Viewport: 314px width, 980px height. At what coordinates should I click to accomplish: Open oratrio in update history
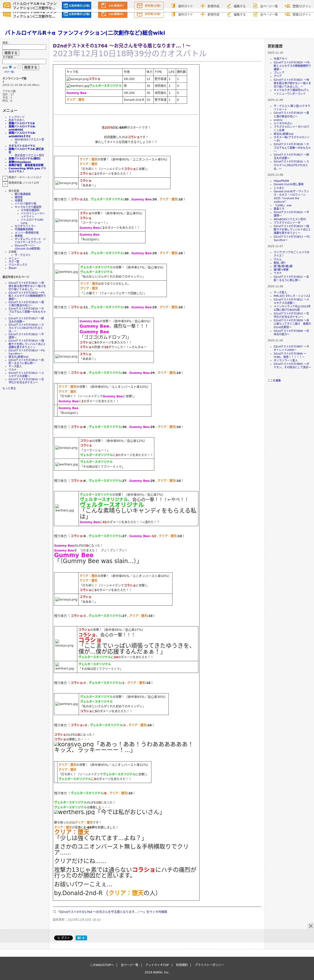coord(278,120)
